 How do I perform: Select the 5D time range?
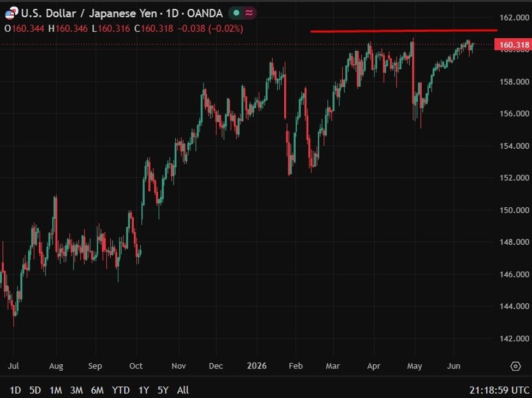[35, 390]
